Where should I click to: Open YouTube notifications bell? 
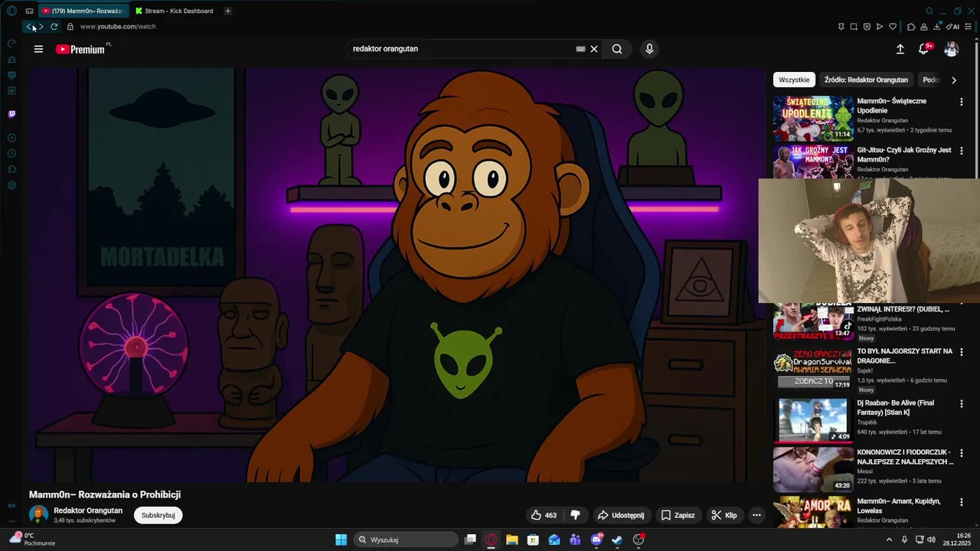(924, 49)
